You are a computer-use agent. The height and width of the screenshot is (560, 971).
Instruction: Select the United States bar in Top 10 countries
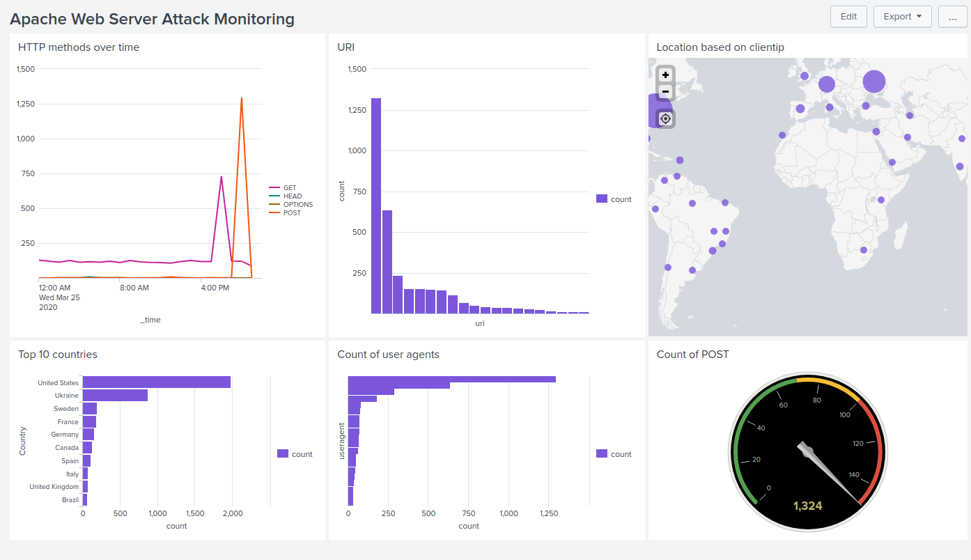coord(157,382)
